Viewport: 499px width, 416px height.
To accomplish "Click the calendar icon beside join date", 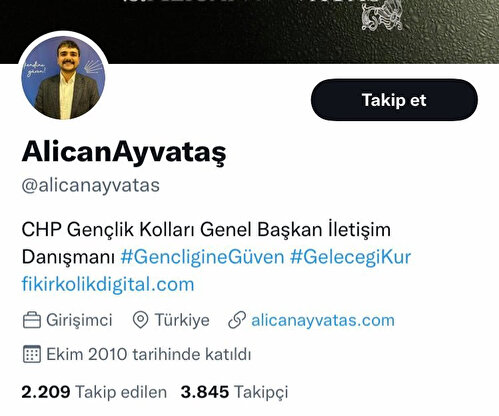I will coord(32,354).
